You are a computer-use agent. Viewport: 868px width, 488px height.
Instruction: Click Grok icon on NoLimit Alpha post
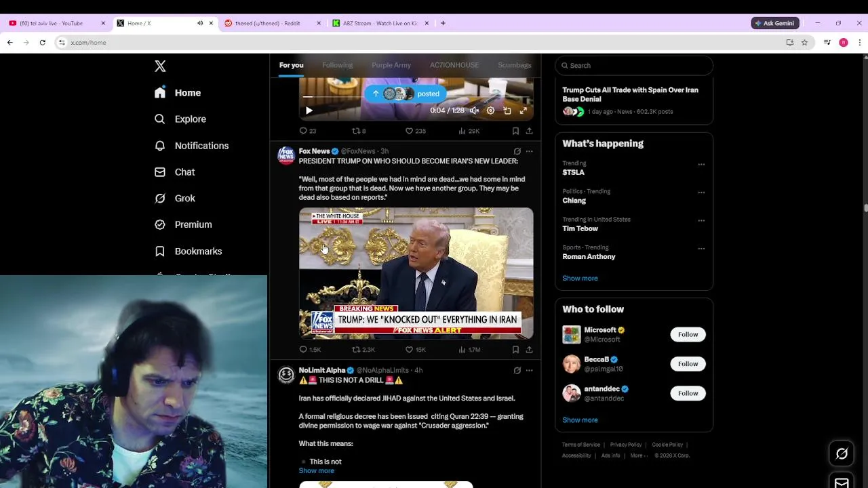point(517,370)
